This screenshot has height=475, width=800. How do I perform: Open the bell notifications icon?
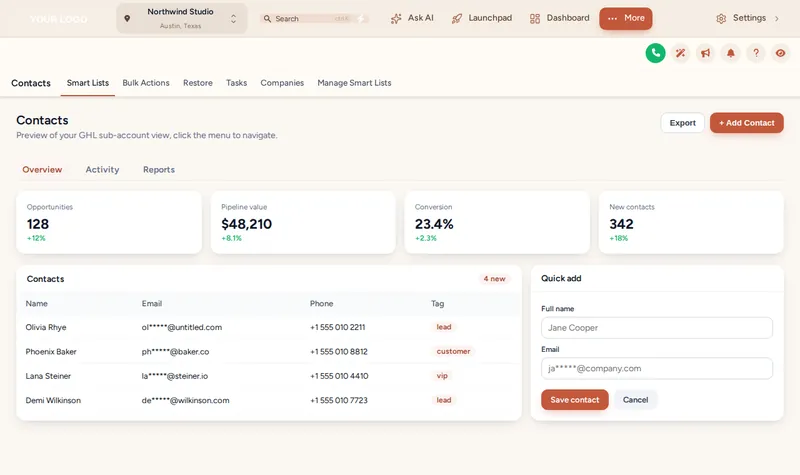[731, 53]
